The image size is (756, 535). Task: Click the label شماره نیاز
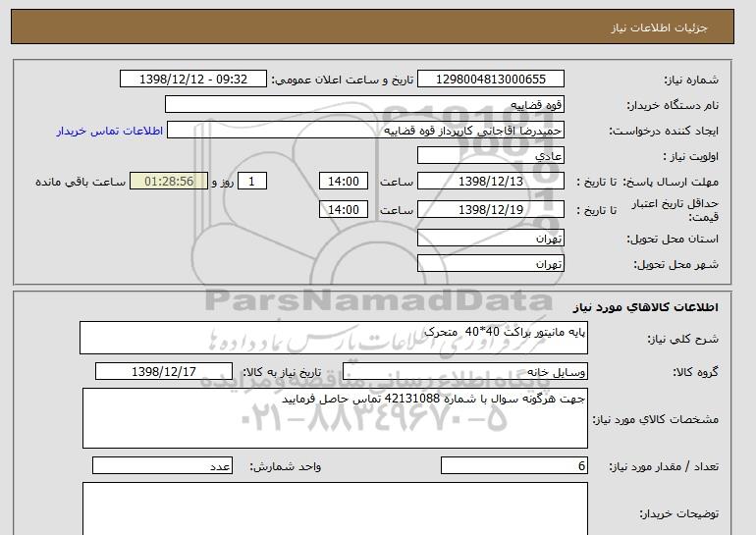click(691, 80)
